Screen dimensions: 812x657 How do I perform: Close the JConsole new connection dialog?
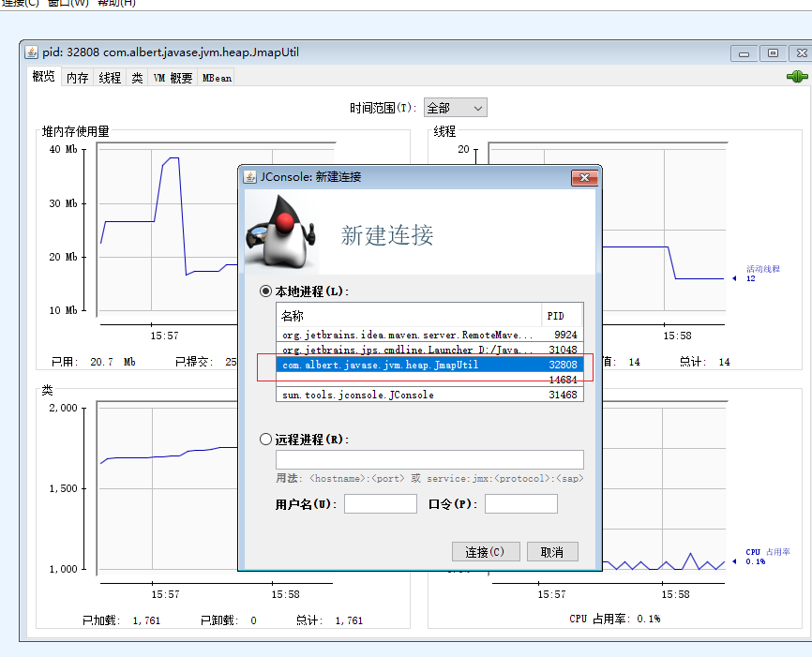(x=585, y=177)
